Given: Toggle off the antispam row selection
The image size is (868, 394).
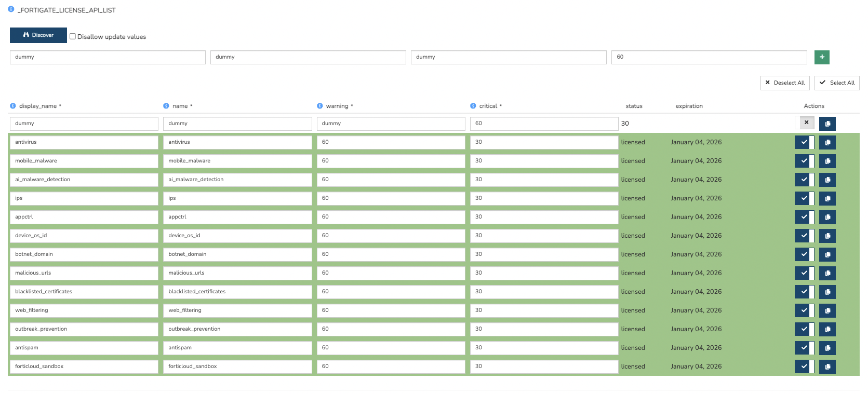Looking at the screenshot, I should coord(804,348).
